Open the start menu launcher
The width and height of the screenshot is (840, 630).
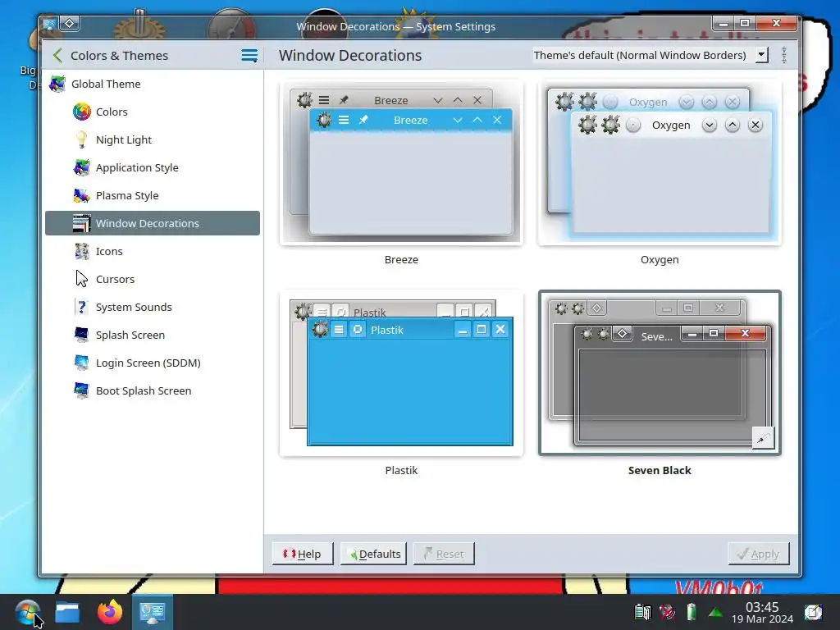pos(27,612)
